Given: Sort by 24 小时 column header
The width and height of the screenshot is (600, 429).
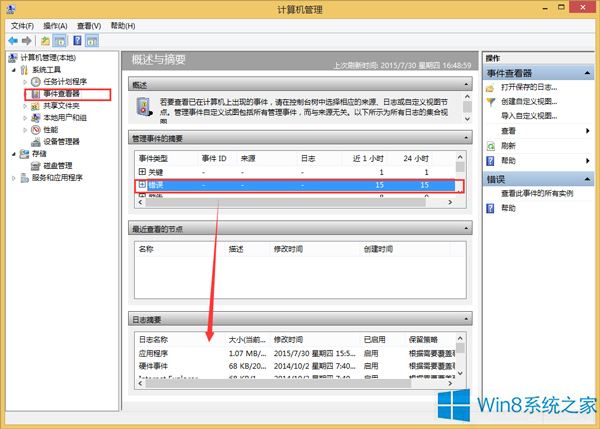Looking at the screenshot, I should 416,158.
